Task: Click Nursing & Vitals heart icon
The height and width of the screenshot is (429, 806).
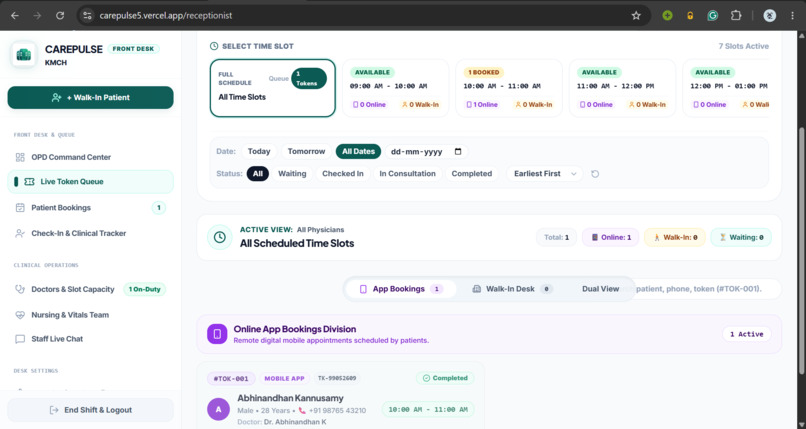Action: [20, 315]
